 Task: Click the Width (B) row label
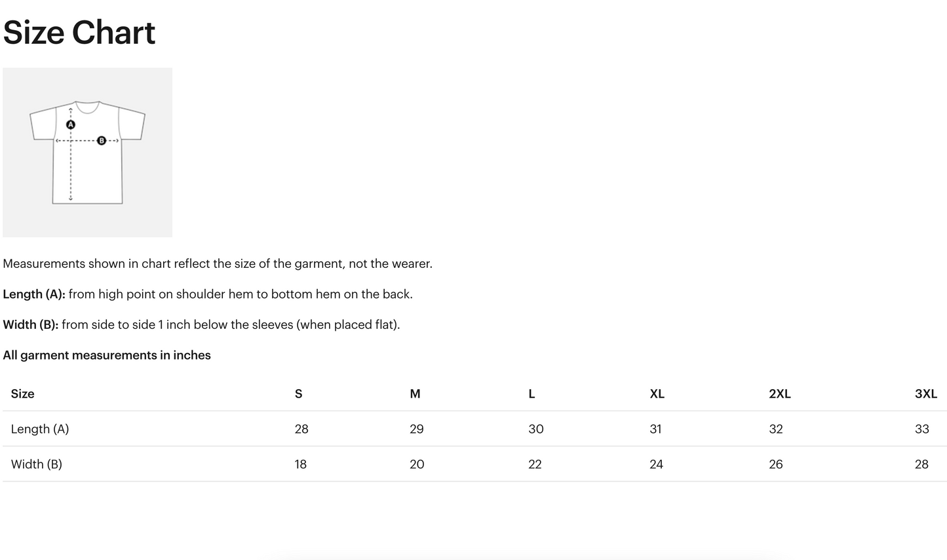pyautogui.click(x=37, y=464)
